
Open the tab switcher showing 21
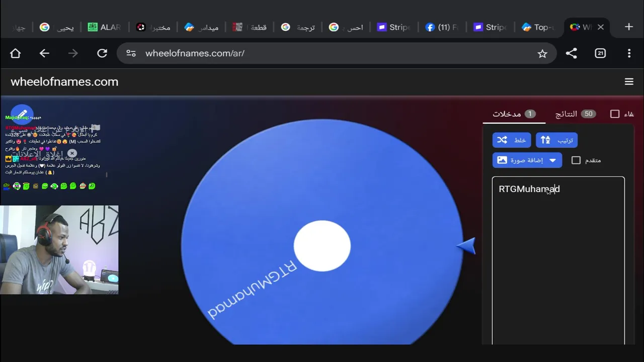coord(600,53)
